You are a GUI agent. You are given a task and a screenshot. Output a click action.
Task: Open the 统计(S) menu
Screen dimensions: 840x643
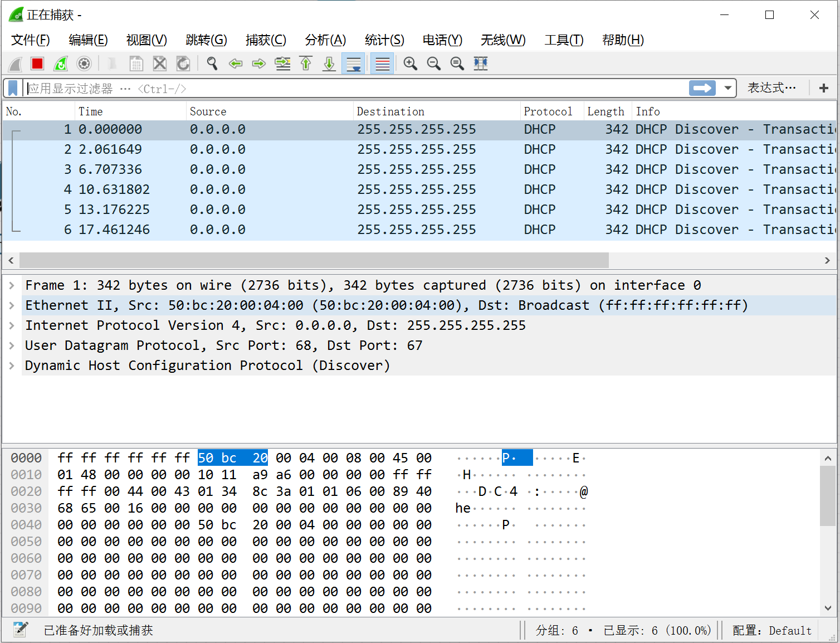(384, 40)
